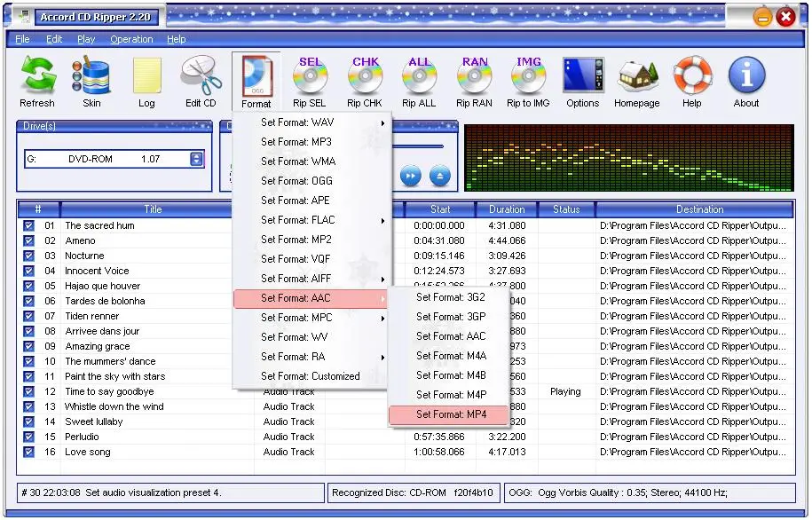This screenshot has width=812, height=520.
Task: Click the Status column header
Action: [x=566, y=209]
